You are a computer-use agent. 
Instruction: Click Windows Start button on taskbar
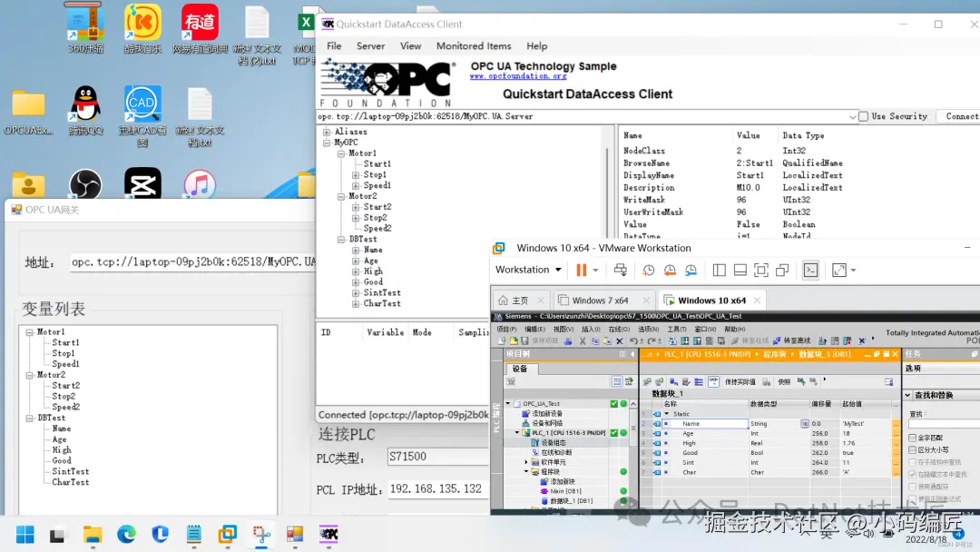[x=25, y=535]
